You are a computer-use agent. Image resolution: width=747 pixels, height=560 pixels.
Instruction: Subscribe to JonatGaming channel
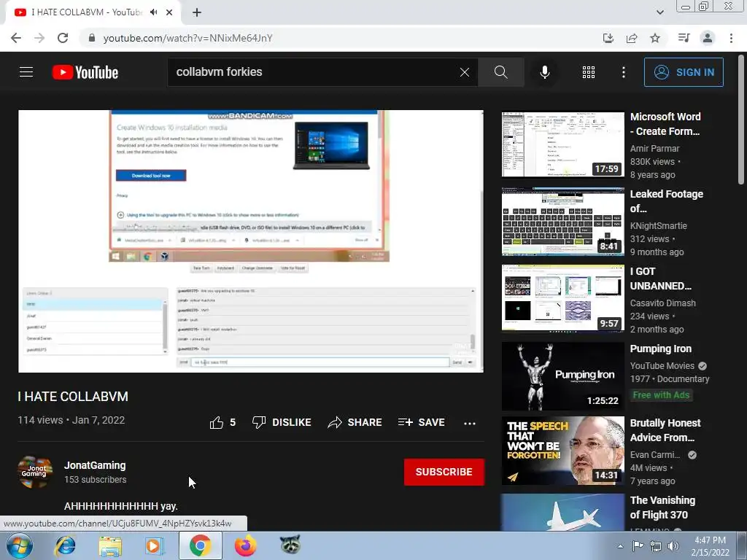[x=444, y=472]
